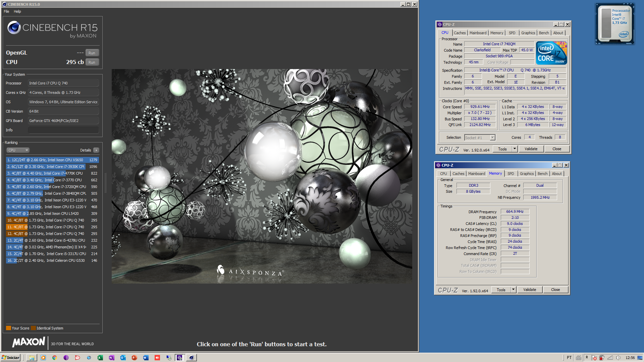Switch to Caches tab in upper CPU-Z
The width and height of the screenshot is (644, 362).
[460, 33]
